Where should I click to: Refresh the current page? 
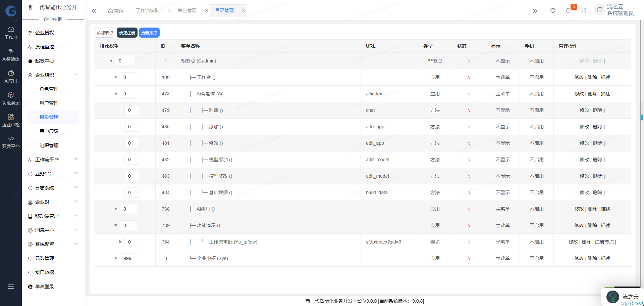(x=552, y=10)
